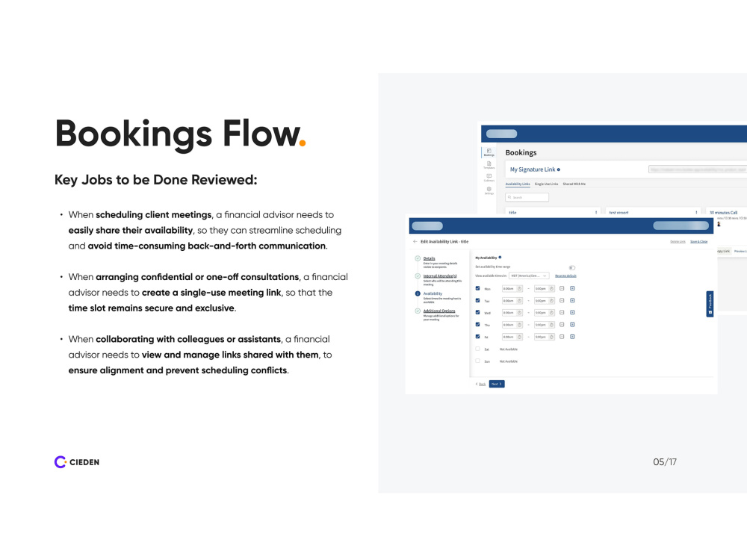747x560 pixels.
Task: Open the 'test report' link card
Action: pos(653,212)
